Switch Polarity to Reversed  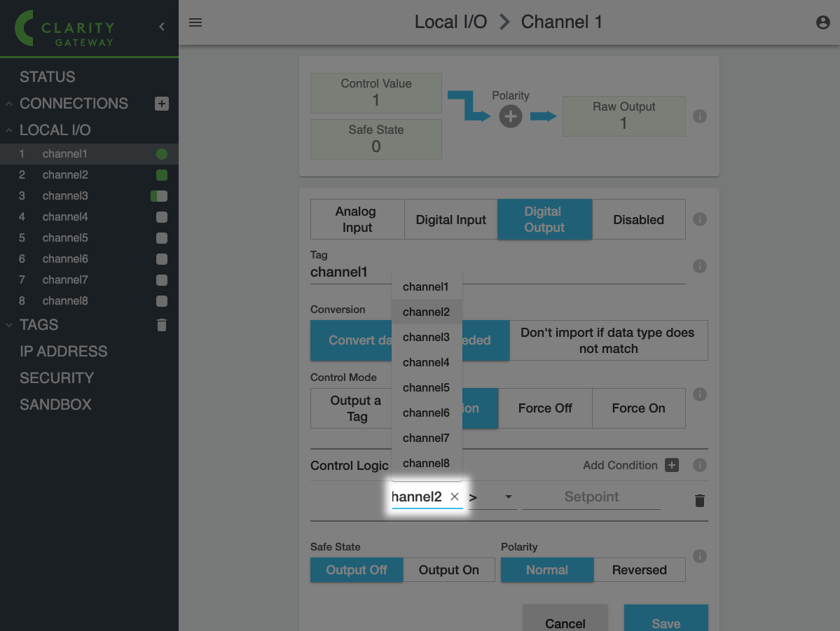click(x=639, y=570)
